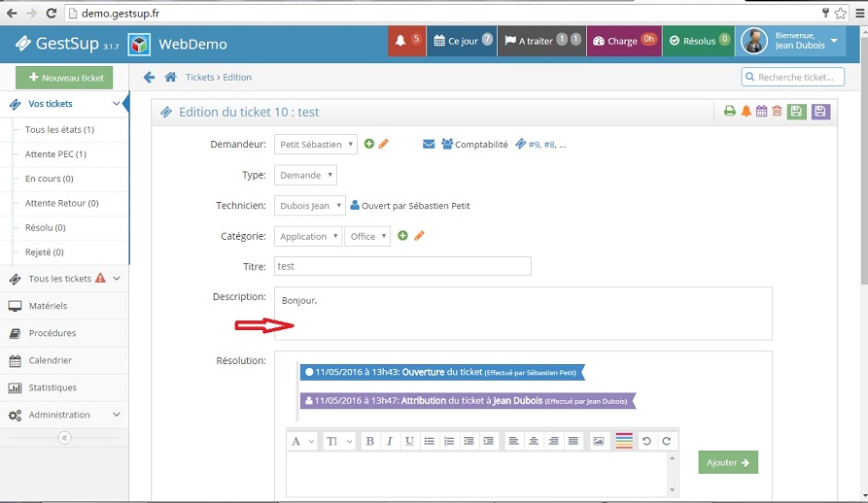Open Matériels in the sidebar
Image resolution: width=868 pixels, height=503 pixels.
[x=64, y=306]
